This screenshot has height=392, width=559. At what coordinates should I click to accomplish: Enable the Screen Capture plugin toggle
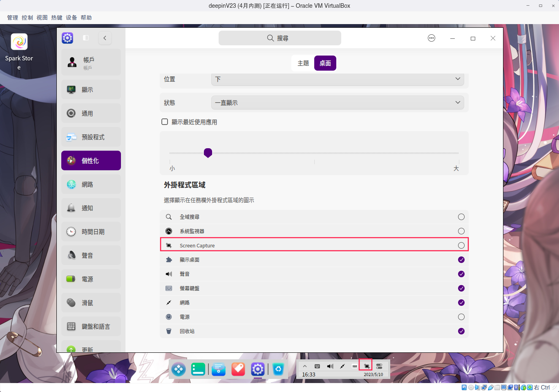click(x=461, y=245)
